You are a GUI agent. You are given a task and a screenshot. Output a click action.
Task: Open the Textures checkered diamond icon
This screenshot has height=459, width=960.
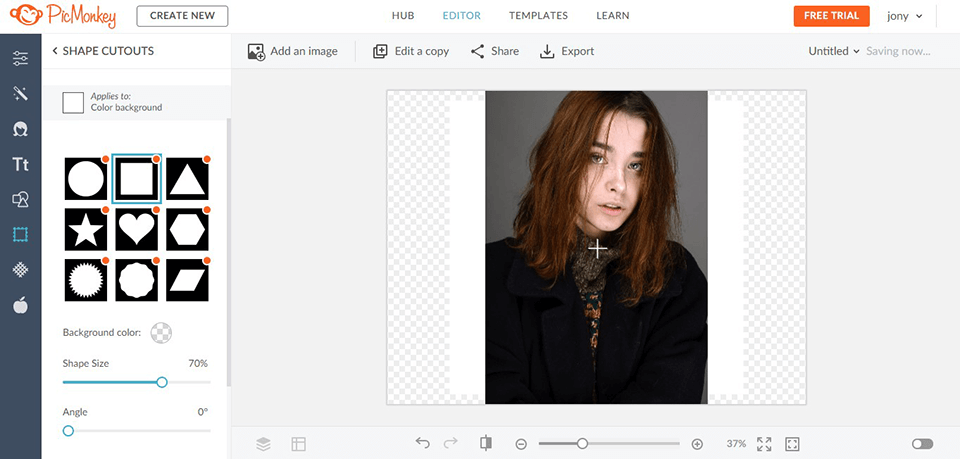(x=20, y=269)
